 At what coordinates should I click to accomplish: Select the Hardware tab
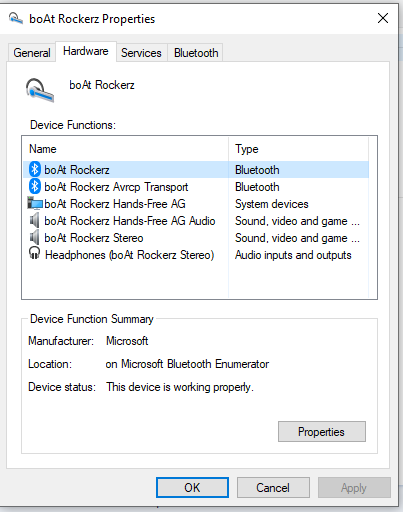coord(86,51)
